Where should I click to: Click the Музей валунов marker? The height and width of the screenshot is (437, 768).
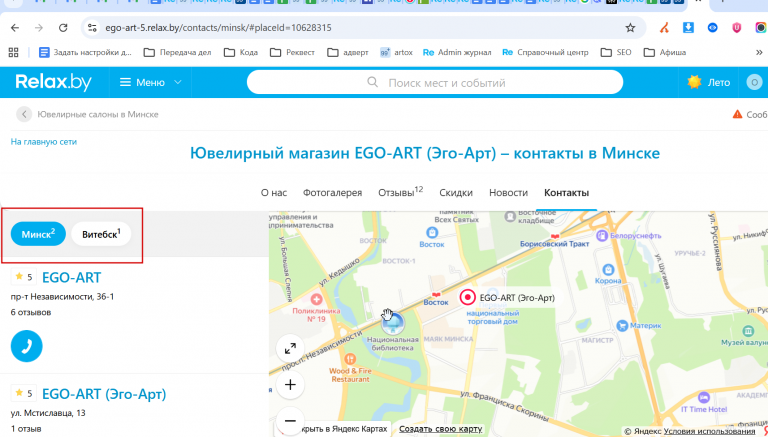(x=747, y=331)
